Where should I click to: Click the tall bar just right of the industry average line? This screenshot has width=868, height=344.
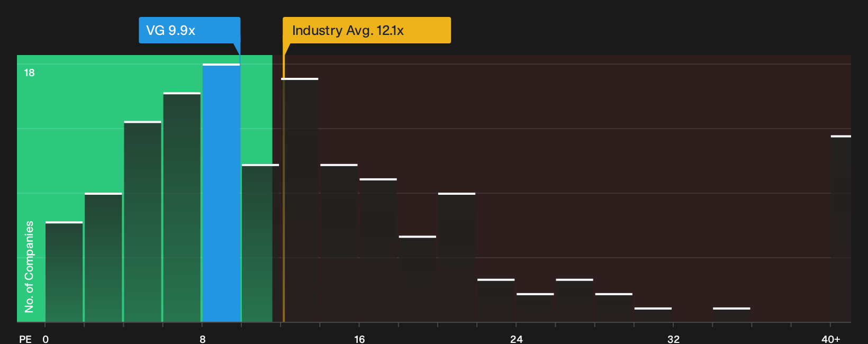[300, 200]
